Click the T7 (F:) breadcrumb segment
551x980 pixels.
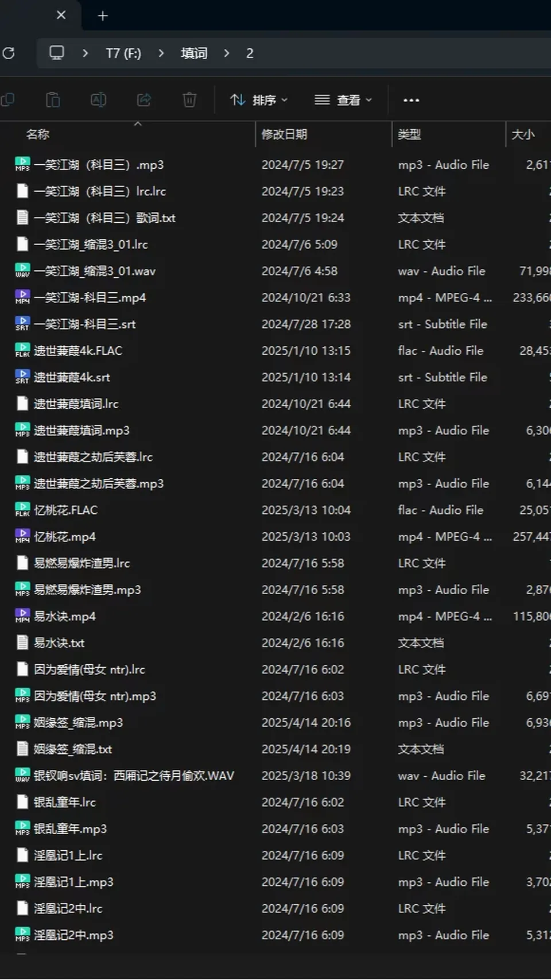point(123,53)
